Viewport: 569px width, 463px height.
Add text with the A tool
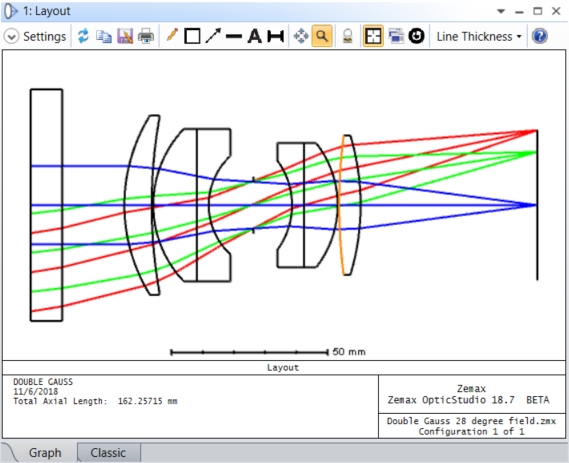pos(255,36)
